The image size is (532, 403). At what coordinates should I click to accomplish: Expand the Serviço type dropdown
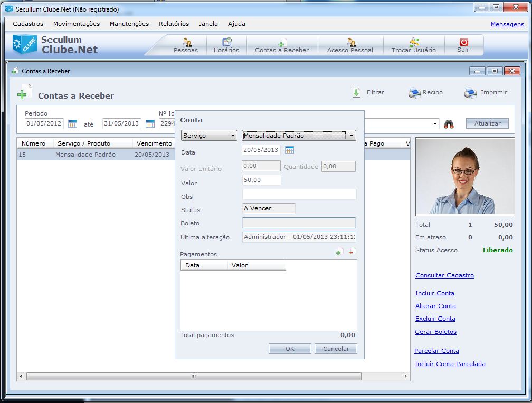point(233,136)
